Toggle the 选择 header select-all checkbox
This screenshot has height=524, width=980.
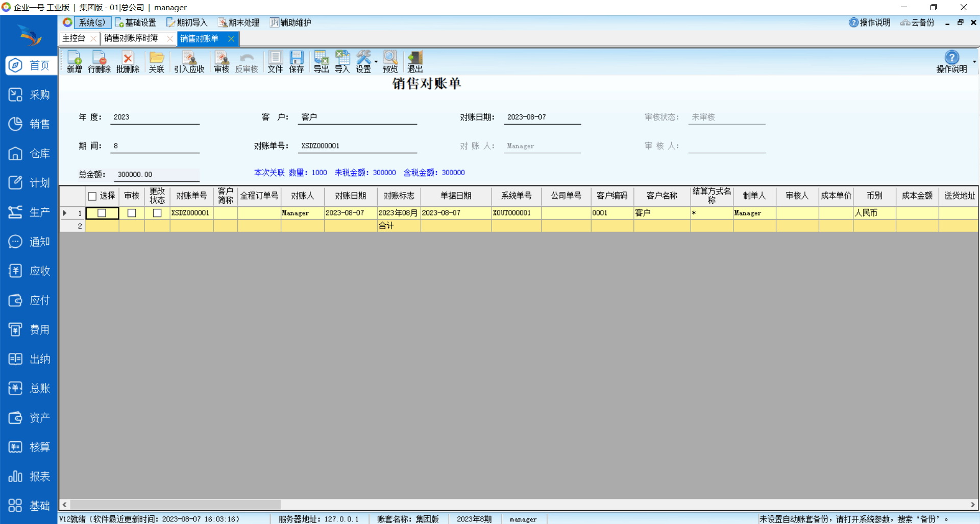[92, 196]
